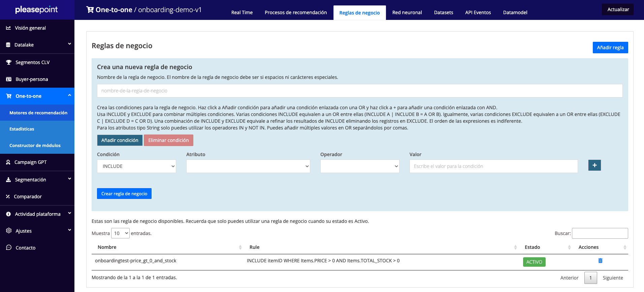Open the Condición INCLUDE dropdown

click(x=136, y=166)
